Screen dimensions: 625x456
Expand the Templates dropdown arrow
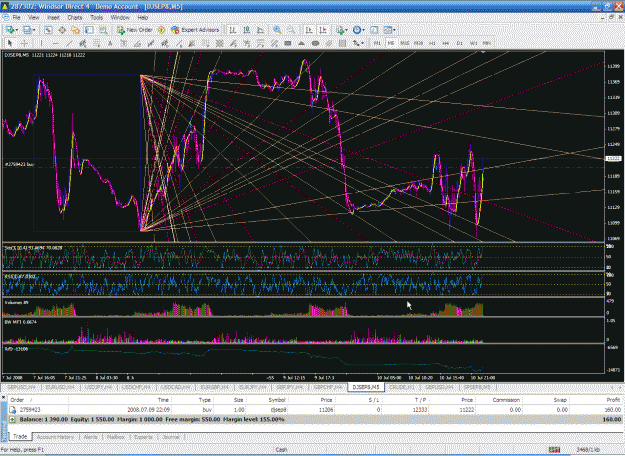(x=394, y=30)
